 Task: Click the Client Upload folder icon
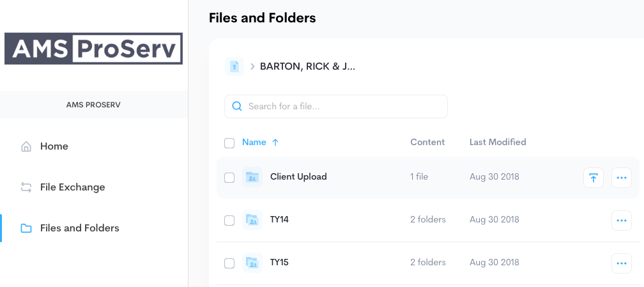pyautogui.click(x=252, y=177)
